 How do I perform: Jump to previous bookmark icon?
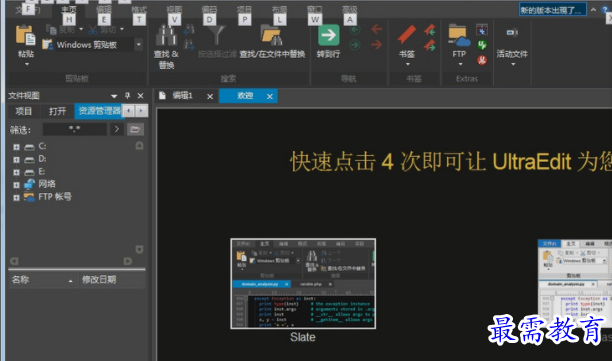[x=430, y=29]
